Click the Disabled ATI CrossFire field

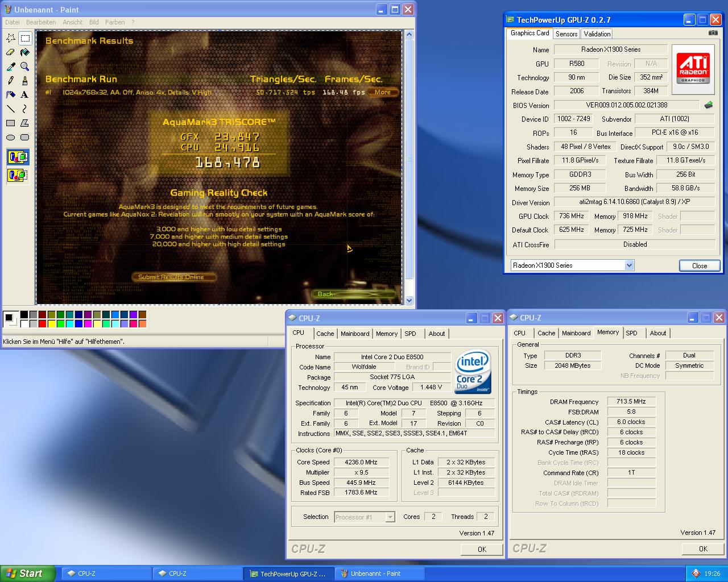[x=635, y=244]
